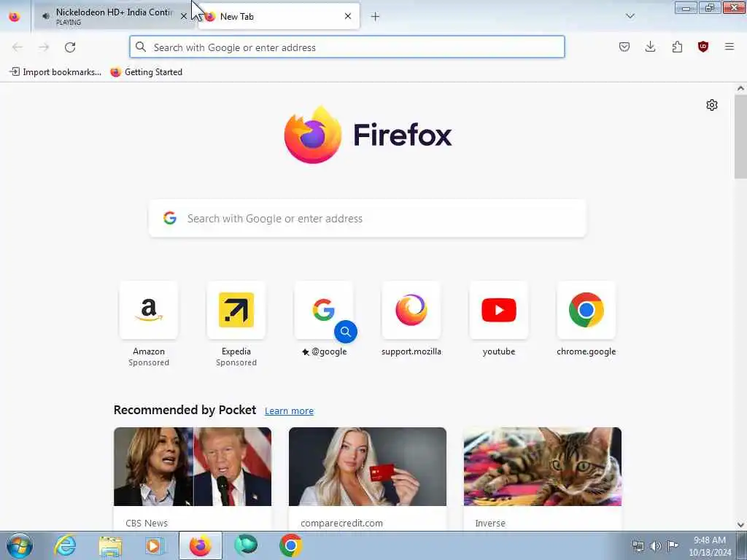Open Windows Explorer folder on taskbar
The image size is (747, 560).
(x=110, y=545)
